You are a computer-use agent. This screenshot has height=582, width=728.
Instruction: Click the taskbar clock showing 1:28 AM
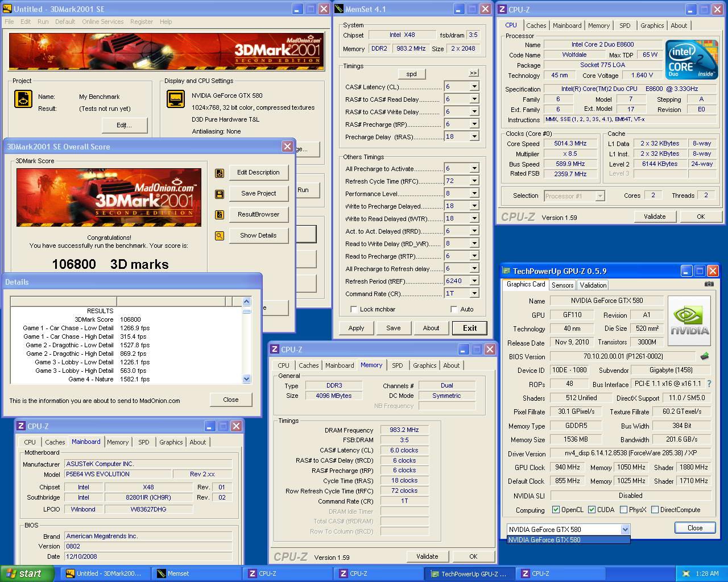(x=707, y=573)
